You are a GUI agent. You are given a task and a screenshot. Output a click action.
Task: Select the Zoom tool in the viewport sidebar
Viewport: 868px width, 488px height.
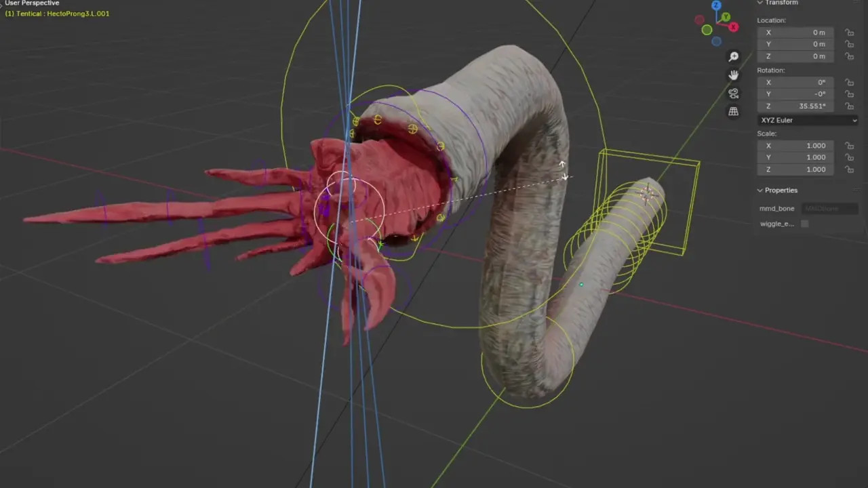(x=733, y=56)
